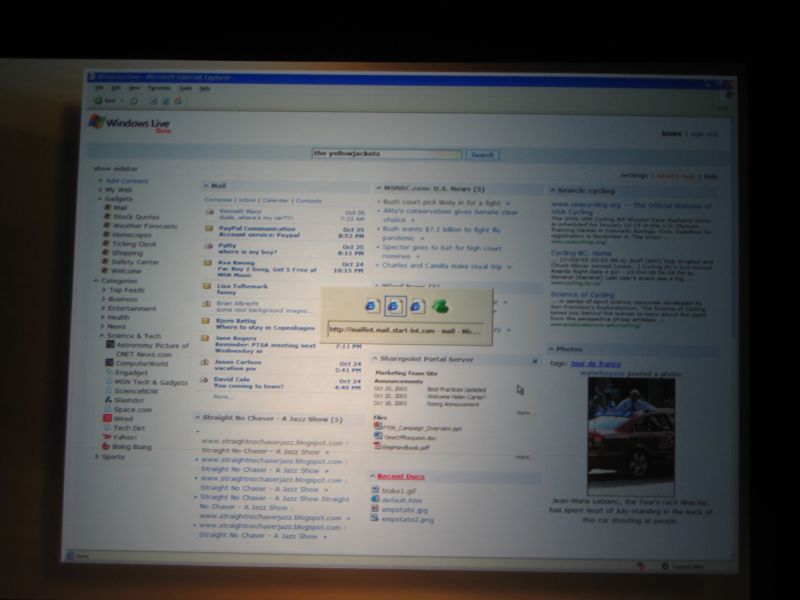Image resolution: width=800 pixels, height=600 pixels.
Task: Select the MSN butterfly icon in task switcher
Action: 439,304
